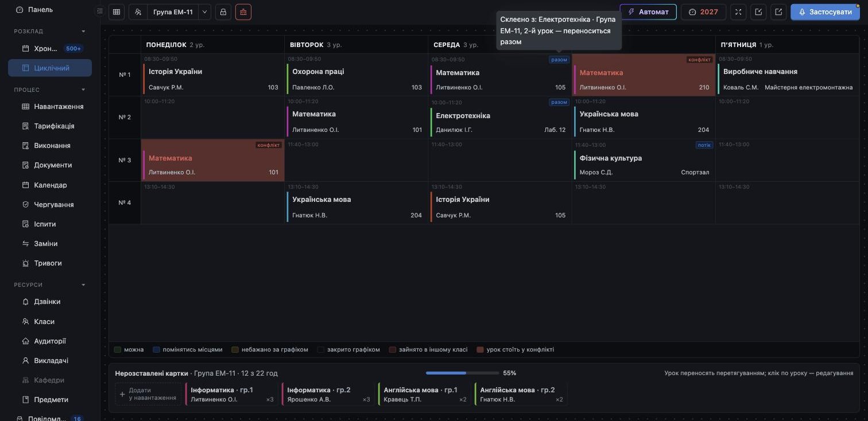This screenshot has height=421, width=868.
Task: Click the export icon next to Застосувати
Action: [778, 12]
